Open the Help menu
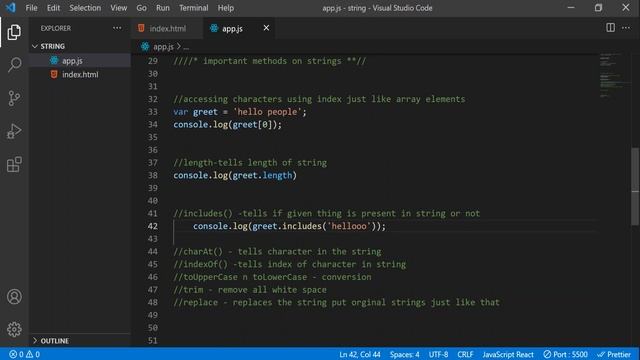640x360 pixels. coord(225,8)
